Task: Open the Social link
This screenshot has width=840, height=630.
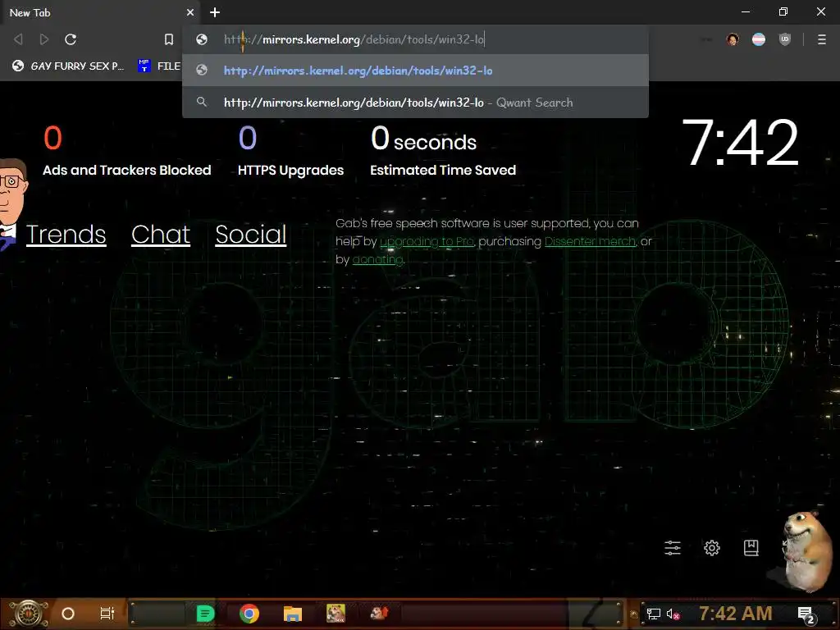Action: pos(251,234)
